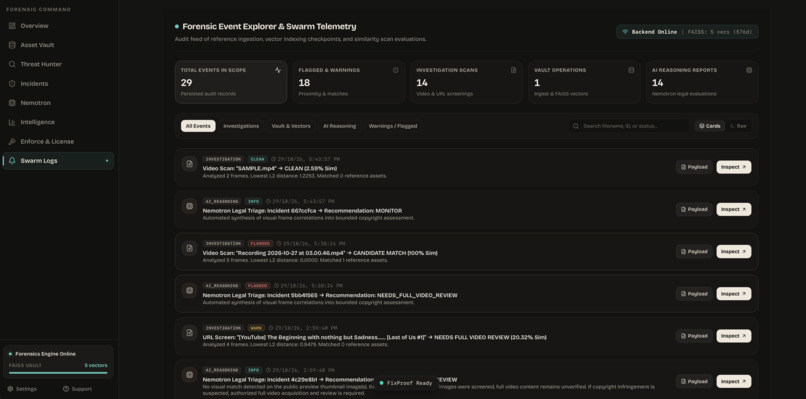Open the Intelligence chart icon
The width and height of the screenshot is (806, 399).
[12, 122]
